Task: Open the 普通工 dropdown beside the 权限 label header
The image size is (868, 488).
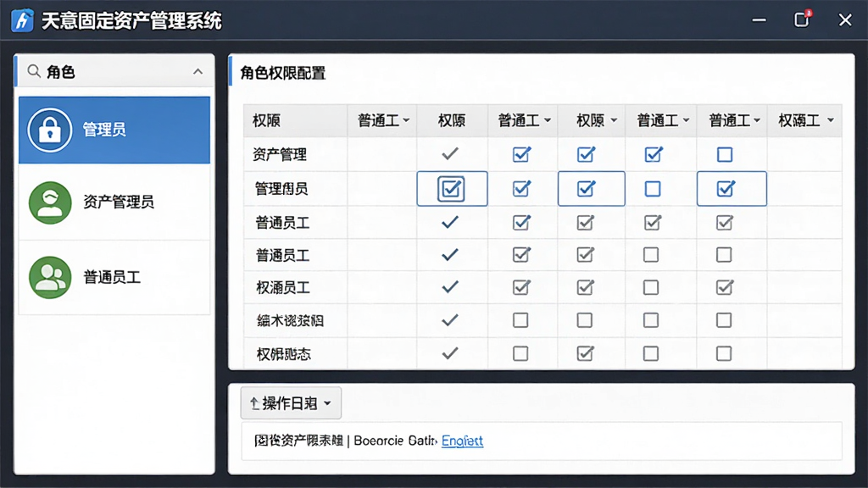Action: (x=382, y=120)
